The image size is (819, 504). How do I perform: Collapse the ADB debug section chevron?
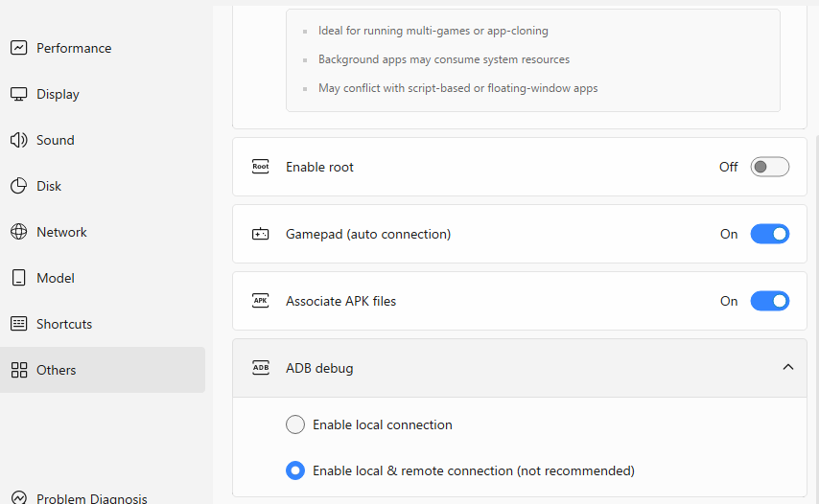click(788, 367)
